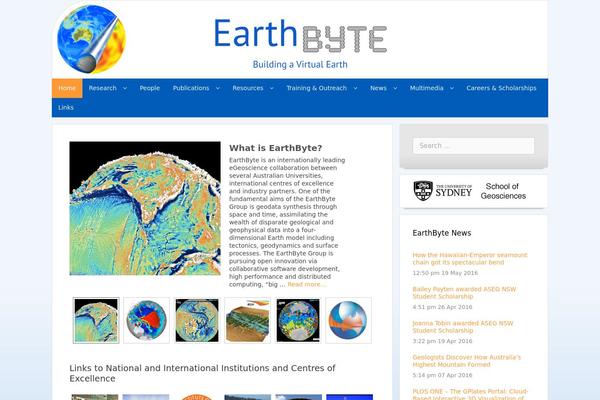Click the School of Geosciences text
The height and width of the screenshot is (400, 600).
click(x=503, y=191)
